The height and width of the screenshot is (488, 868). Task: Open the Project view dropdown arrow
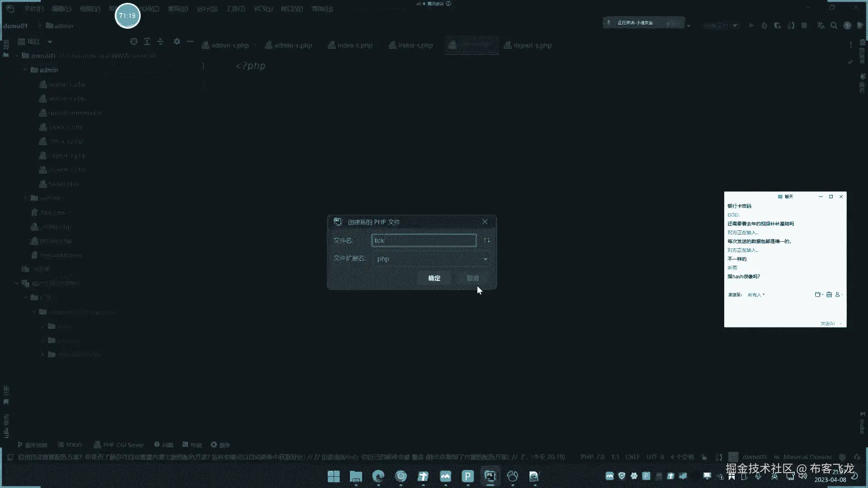(50, 42)
